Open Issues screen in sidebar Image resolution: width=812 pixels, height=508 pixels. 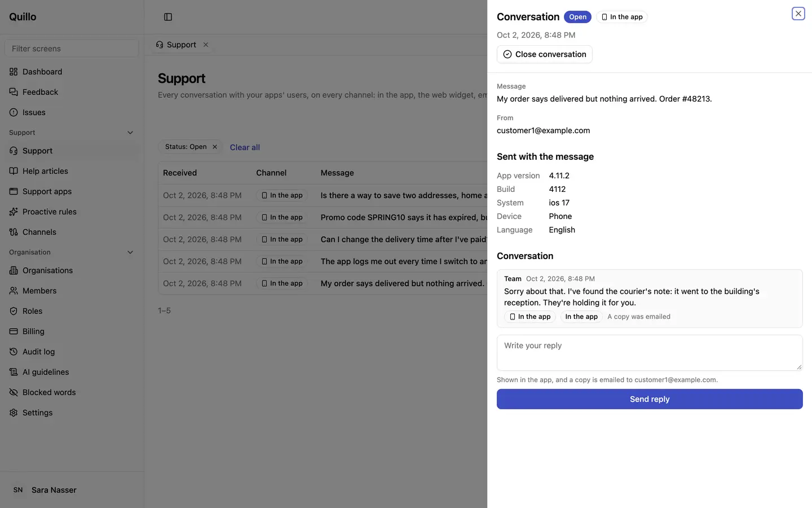pyautogui.click(x=72, y=112)
